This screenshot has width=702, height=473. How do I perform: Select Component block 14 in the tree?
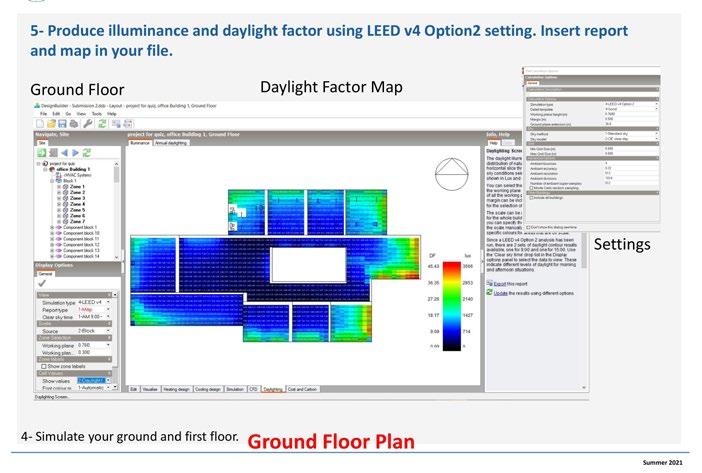[x=81, y=256]
